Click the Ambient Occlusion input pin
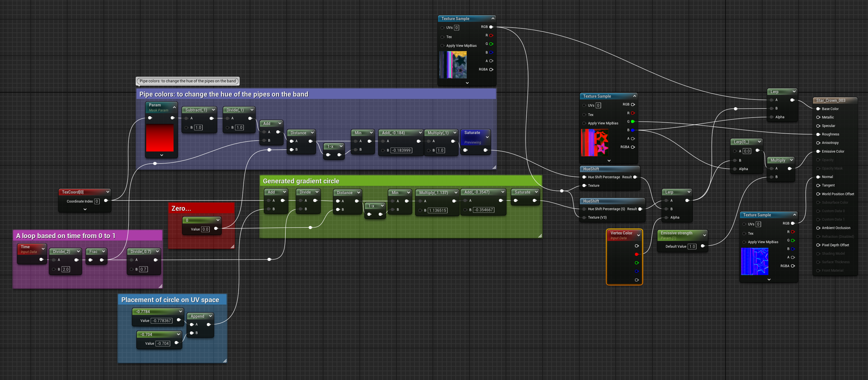Image resolution: width=868 pixels, height=380 pixels. pos(818,228)
